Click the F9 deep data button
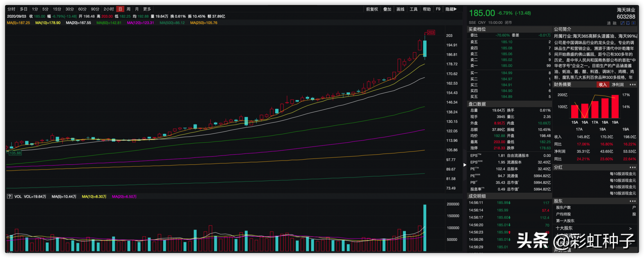 [438, 9]
